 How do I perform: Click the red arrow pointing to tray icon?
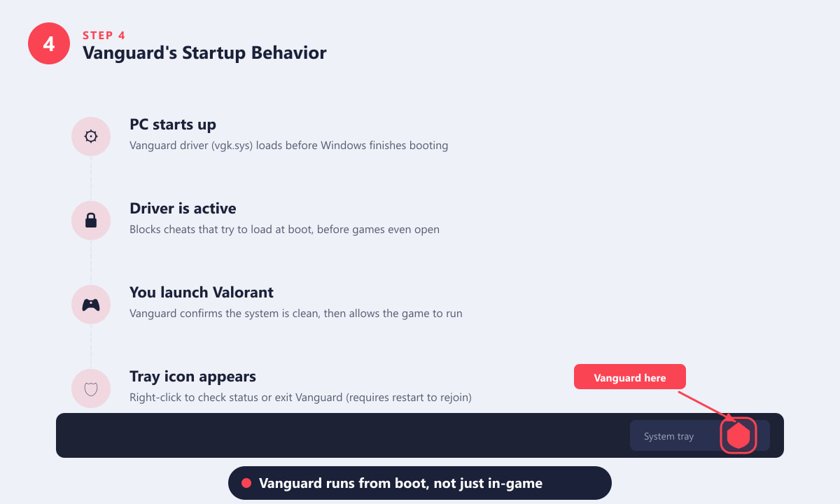click(x=708, y=407)
